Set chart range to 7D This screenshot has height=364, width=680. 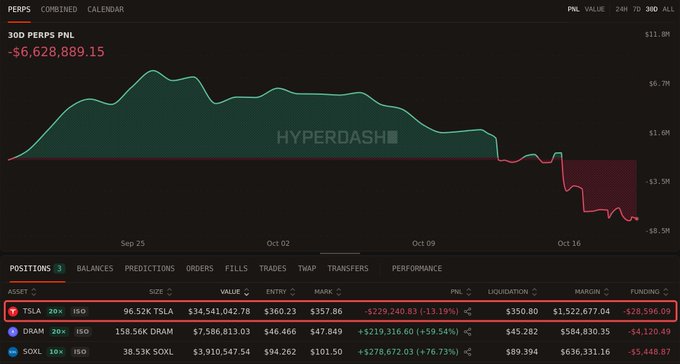637,9
